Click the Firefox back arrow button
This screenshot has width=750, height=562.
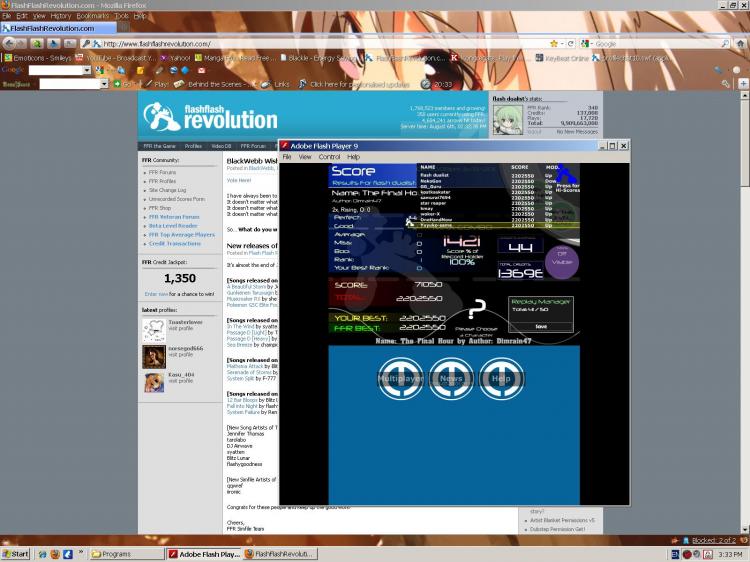pyautogui.click(x=9, y=44)
